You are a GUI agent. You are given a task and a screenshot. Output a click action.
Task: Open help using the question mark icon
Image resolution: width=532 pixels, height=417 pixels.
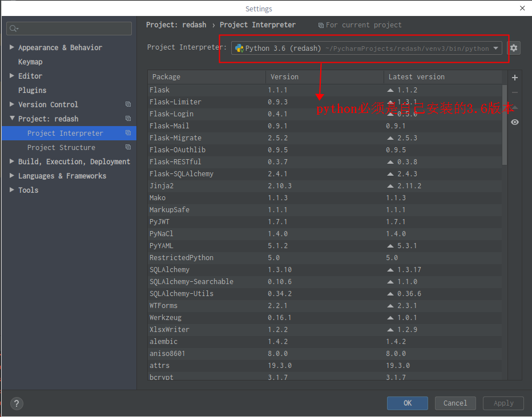[16, 403]
